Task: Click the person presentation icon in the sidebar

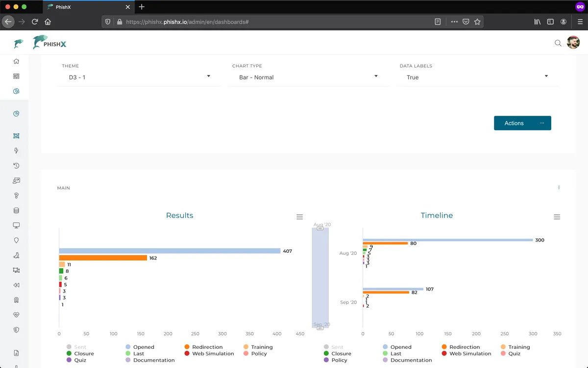Action: coord(16,181)
